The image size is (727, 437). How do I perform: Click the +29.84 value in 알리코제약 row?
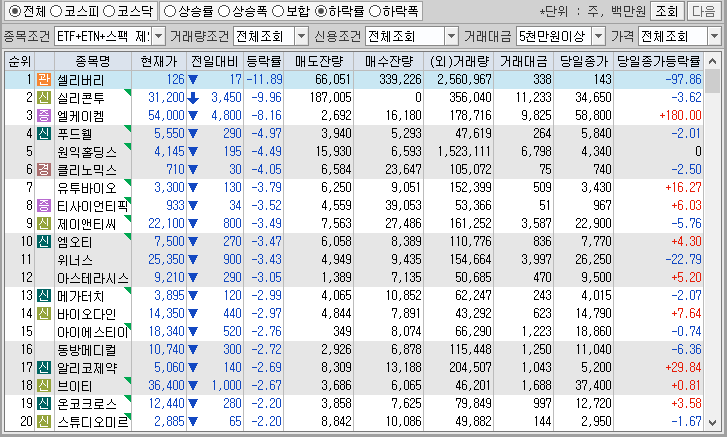point(683,367)
